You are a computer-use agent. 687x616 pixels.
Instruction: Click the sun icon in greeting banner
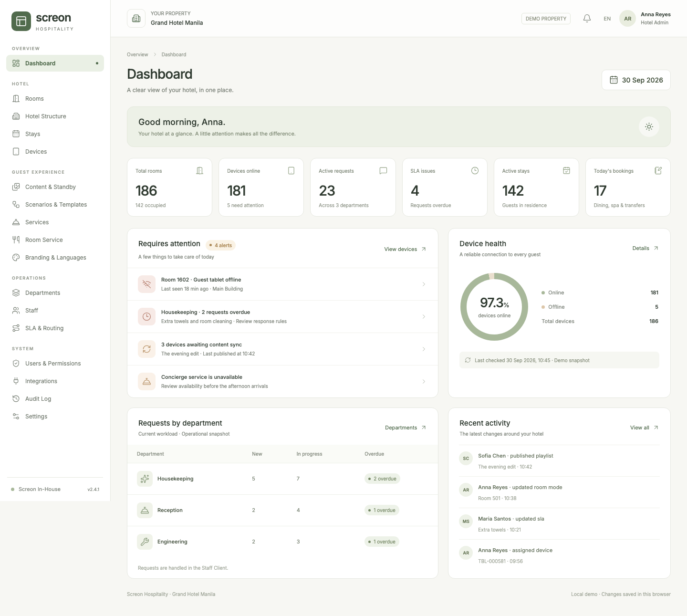point(649,126)
